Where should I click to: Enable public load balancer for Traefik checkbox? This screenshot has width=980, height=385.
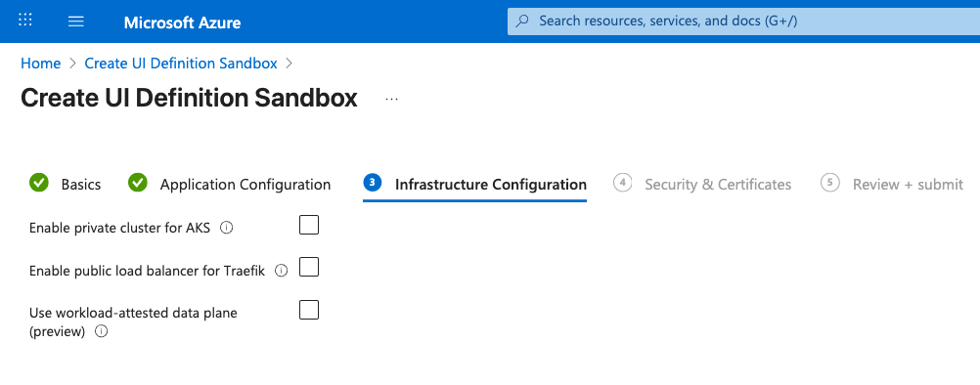click(x=309, y=267)
